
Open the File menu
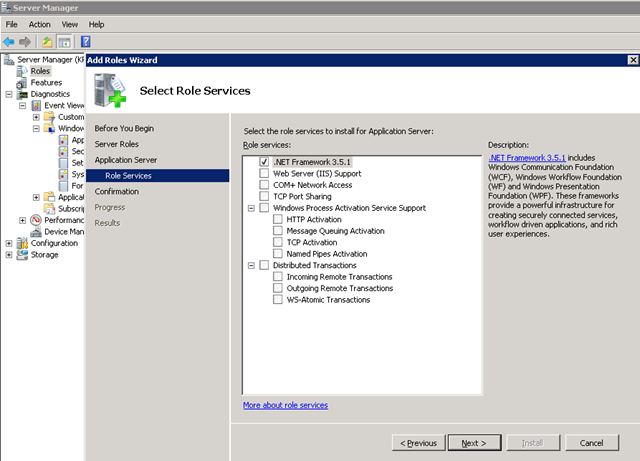[x=11, y=24]
